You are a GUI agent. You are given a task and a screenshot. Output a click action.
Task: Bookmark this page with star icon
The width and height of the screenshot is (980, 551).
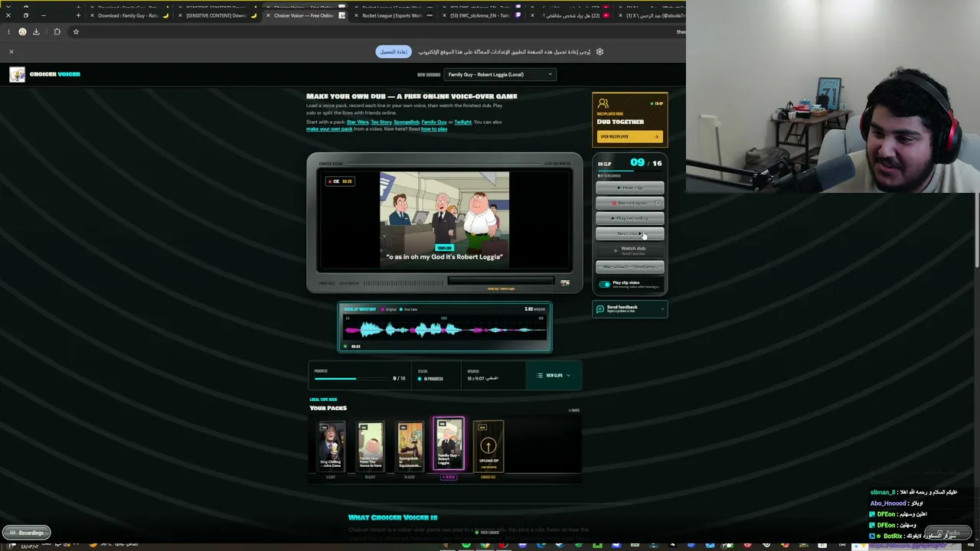pyautogui.click(x=76, y=31)
